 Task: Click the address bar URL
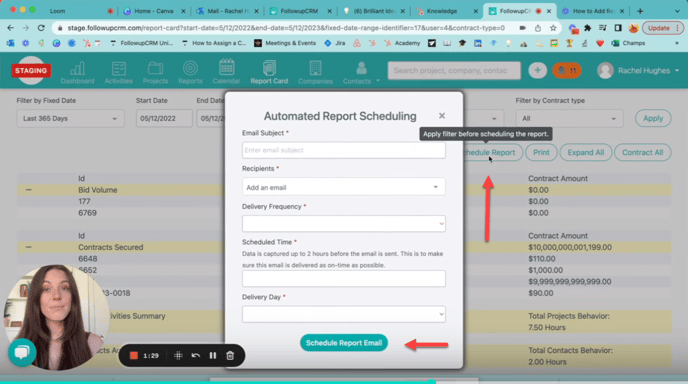286,28
